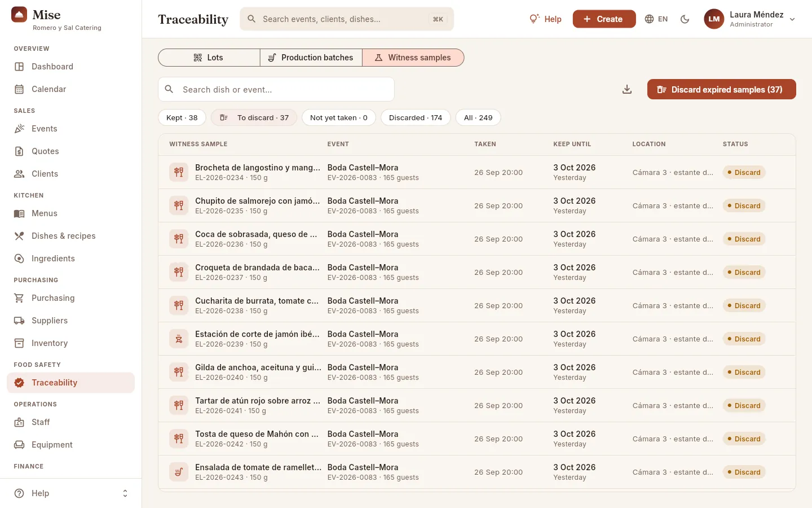The height and width of the screenshot is (508, 812).
Task: Open Suppliers page
Action: click(x=70, y=321)
